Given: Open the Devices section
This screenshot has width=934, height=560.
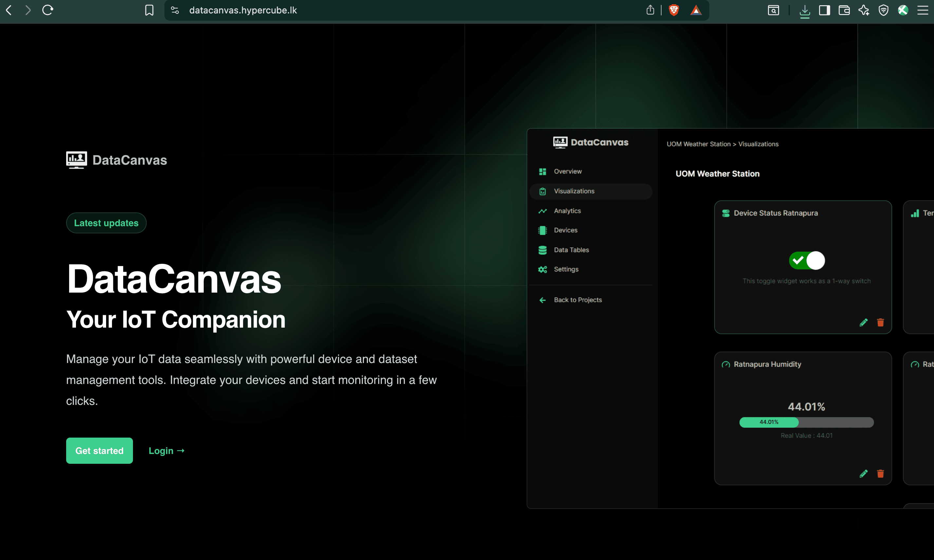Looking at the screenshot, I should (x=565, y=230).
